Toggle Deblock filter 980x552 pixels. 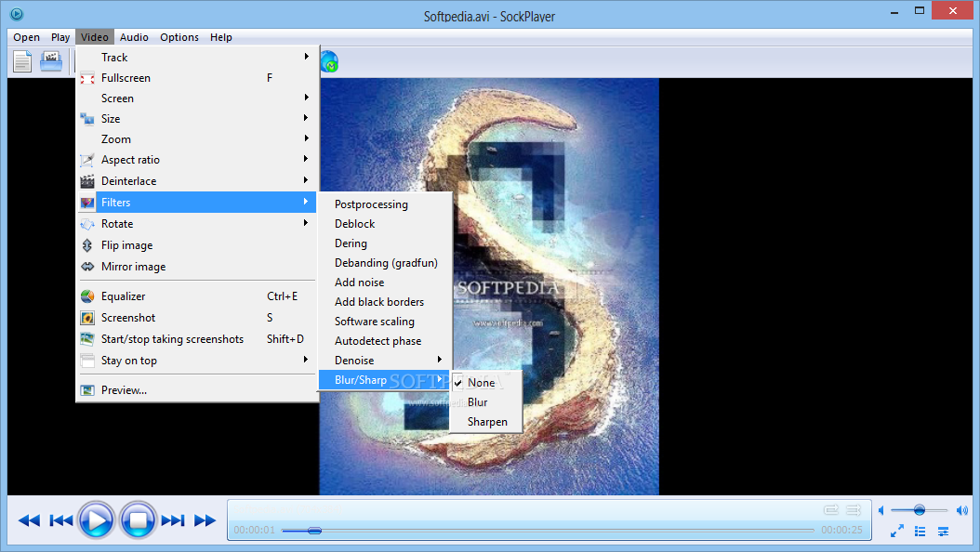tap(384, 224)
